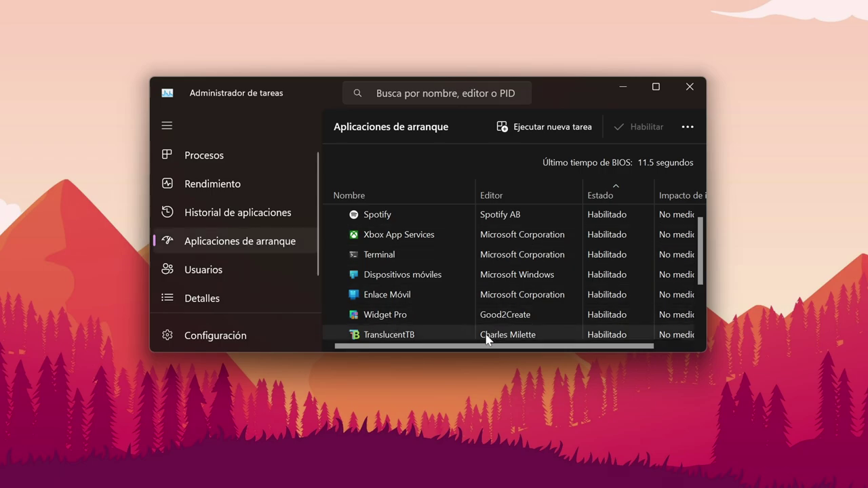Viewport: 868px width, 488px height.
Task: Click Habilitado status in Widget Pro row
Action: pyautogui.click(x=607, y=314)
